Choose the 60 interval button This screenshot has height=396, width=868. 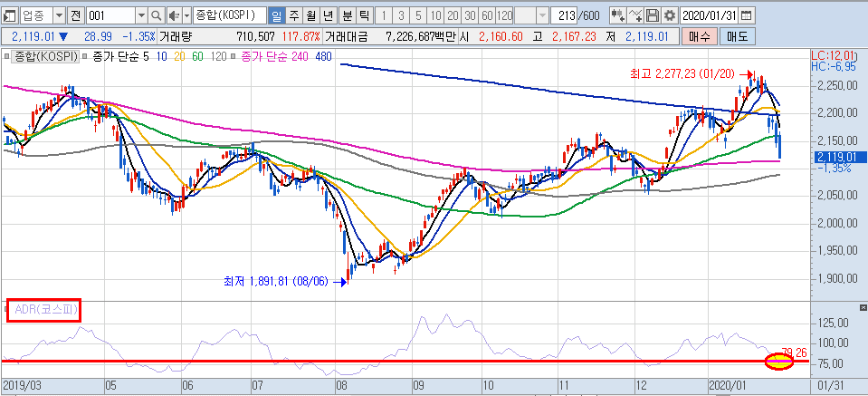tap(487, 15)
